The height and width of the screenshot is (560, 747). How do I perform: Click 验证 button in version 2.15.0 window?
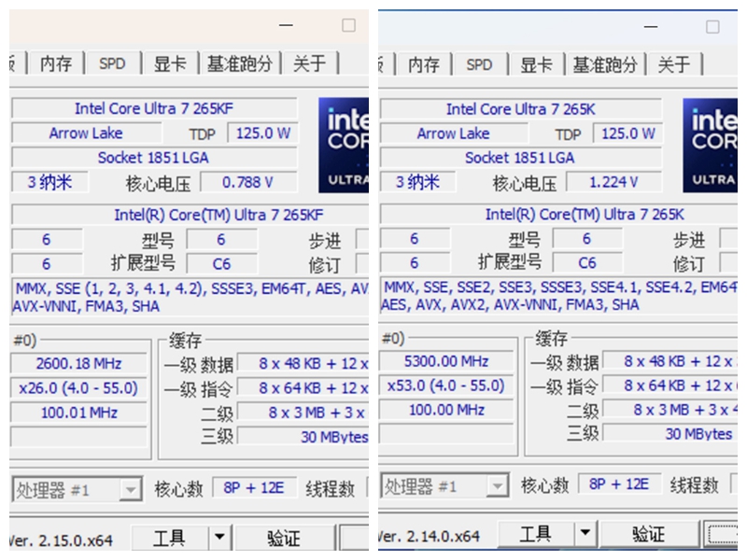tap(284, 539)
